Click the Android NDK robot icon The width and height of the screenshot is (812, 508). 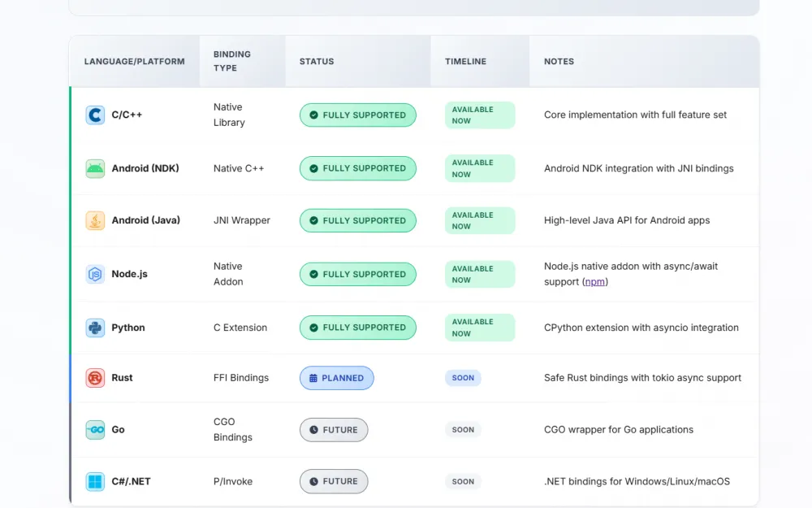pos(95,168)
